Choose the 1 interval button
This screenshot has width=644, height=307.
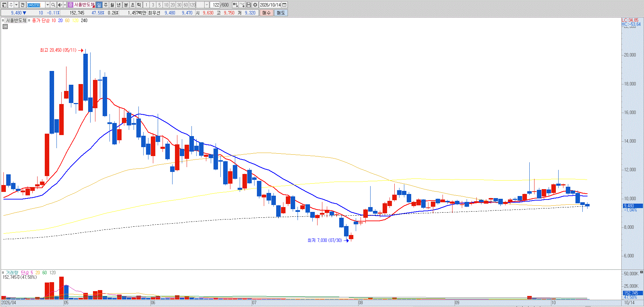[146, 5]
